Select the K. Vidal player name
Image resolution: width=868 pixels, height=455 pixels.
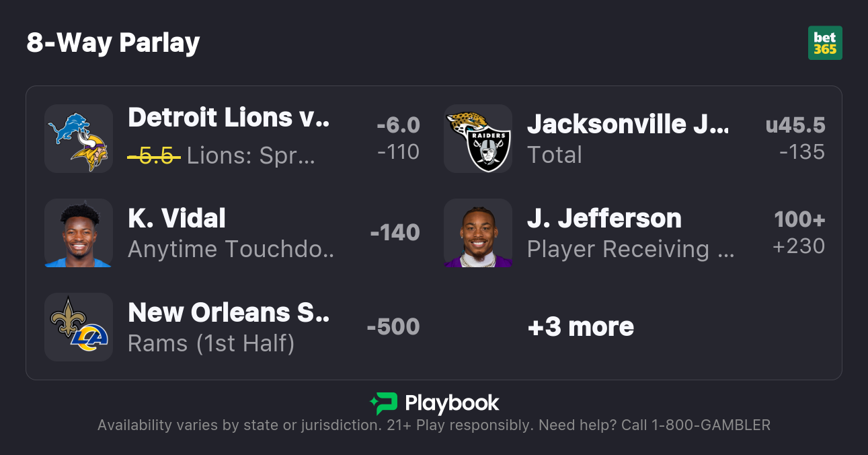point(177,218)
